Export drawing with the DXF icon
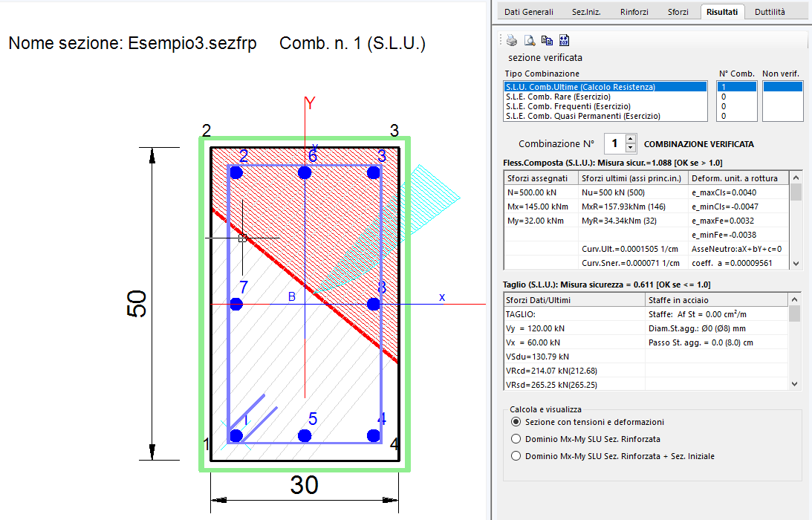The height and width of the screenshot is (520, 812). click(564, 40)
